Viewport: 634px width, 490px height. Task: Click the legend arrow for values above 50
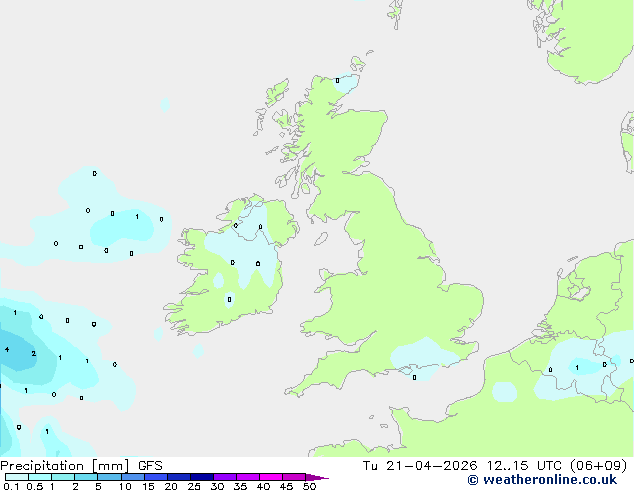[x=317, y=477]
